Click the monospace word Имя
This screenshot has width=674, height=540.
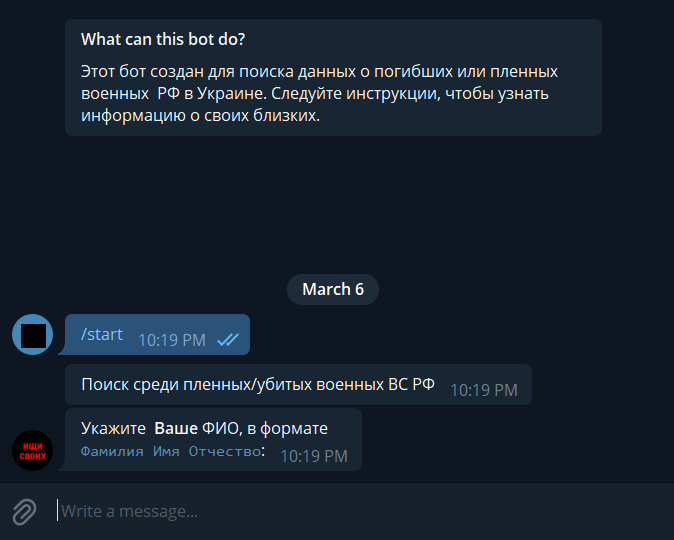click(x=166, y=451)
